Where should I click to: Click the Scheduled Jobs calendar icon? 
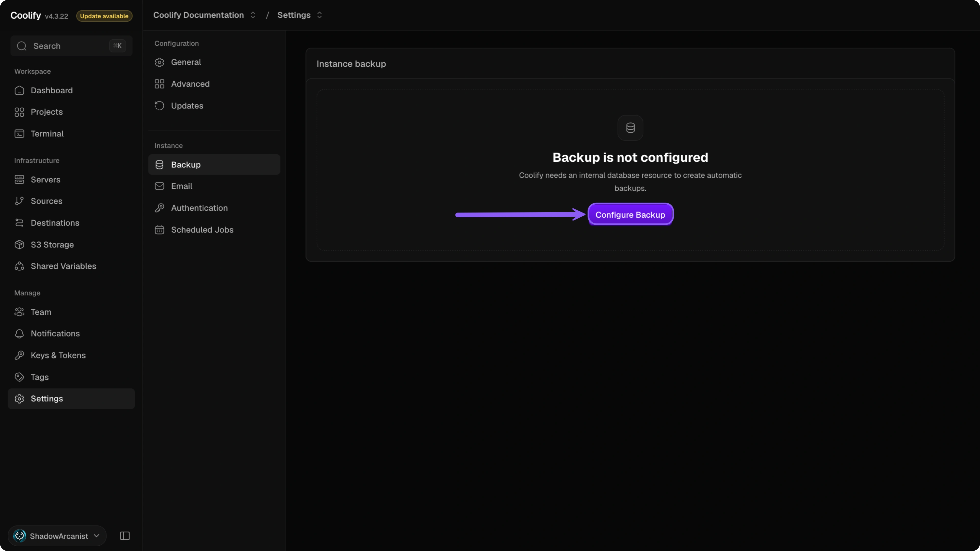(160, 230)
